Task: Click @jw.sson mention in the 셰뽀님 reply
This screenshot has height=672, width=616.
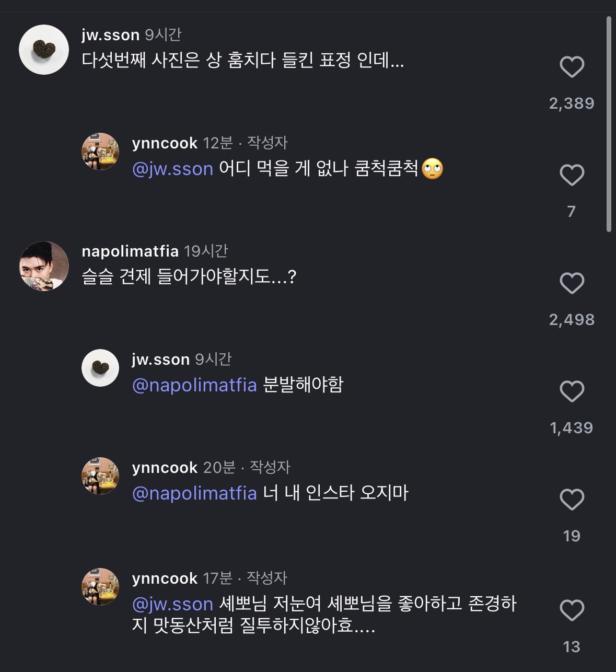Action: [x=172, y=604]
